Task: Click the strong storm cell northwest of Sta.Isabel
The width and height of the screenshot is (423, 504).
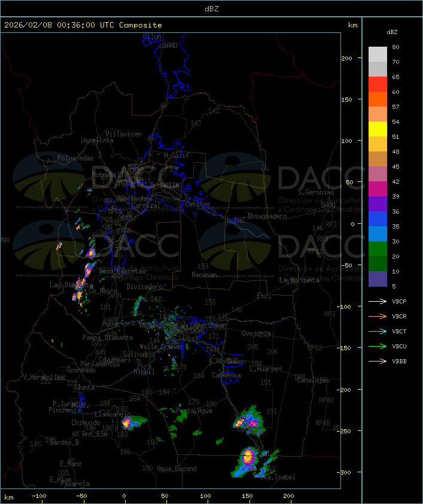Action: [x=248, y=457]
